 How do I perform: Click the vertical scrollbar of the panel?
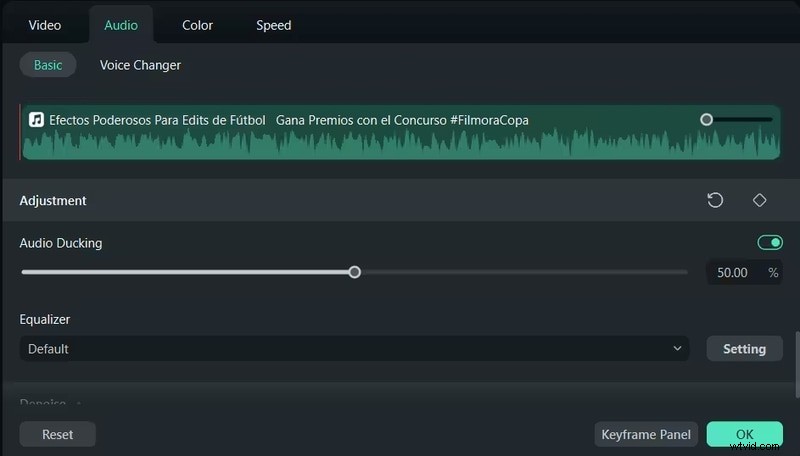click(x=797, y=364)
